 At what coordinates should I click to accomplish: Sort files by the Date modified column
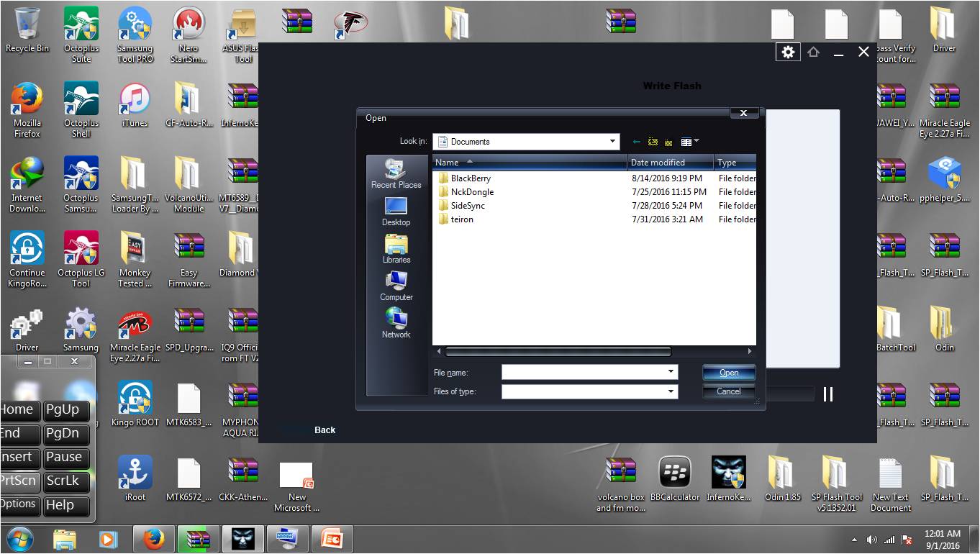click(x=658, y=162)
